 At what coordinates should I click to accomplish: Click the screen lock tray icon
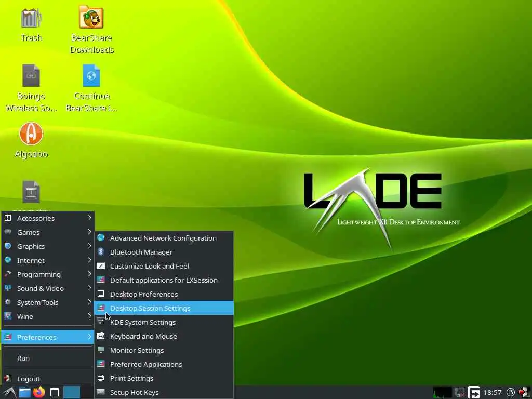tap(511, 393)
